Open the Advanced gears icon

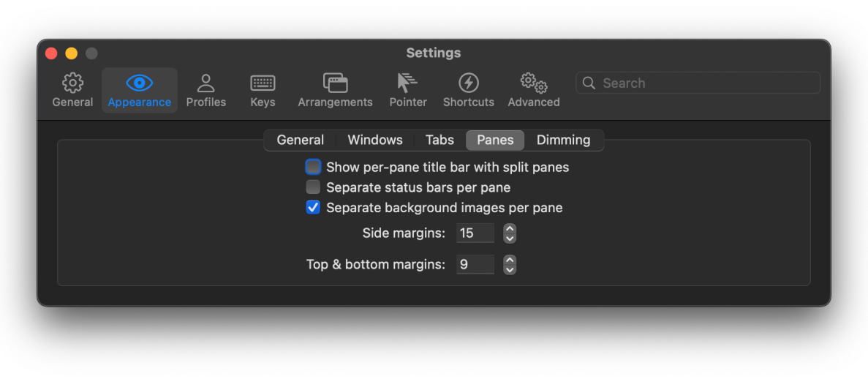533,83
